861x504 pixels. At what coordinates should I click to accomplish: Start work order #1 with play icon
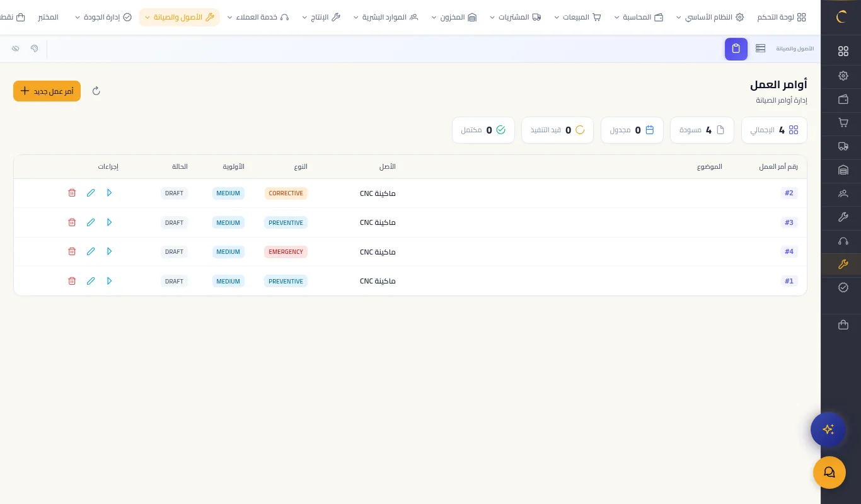110,281
